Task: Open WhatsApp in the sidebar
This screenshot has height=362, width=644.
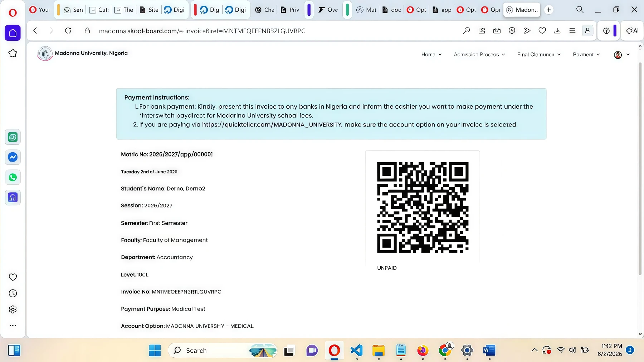Action: [x=13, y=177]
